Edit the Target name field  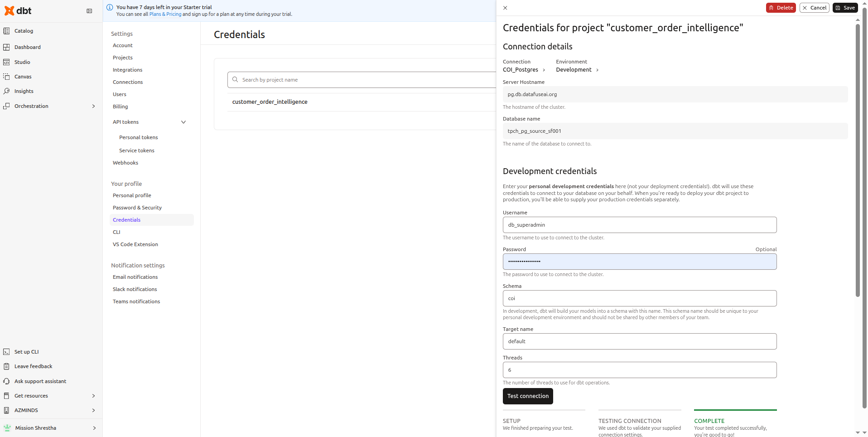(x=640, y=341)
